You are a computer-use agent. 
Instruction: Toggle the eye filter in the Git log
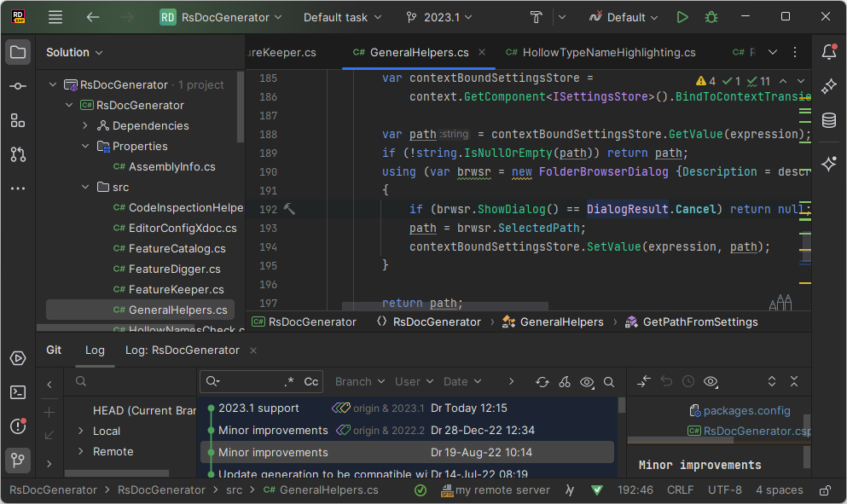[587, 381]
